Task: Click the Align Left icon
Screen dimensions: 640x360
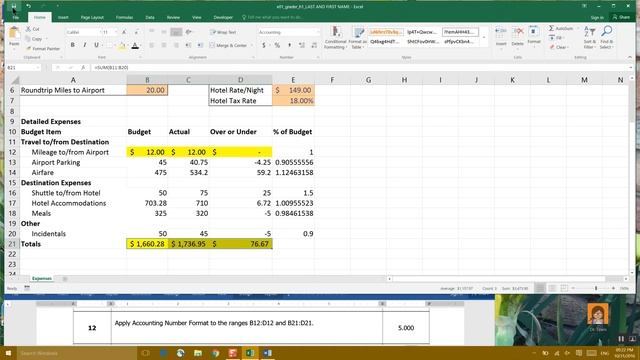Action: [x=151, y=45]
